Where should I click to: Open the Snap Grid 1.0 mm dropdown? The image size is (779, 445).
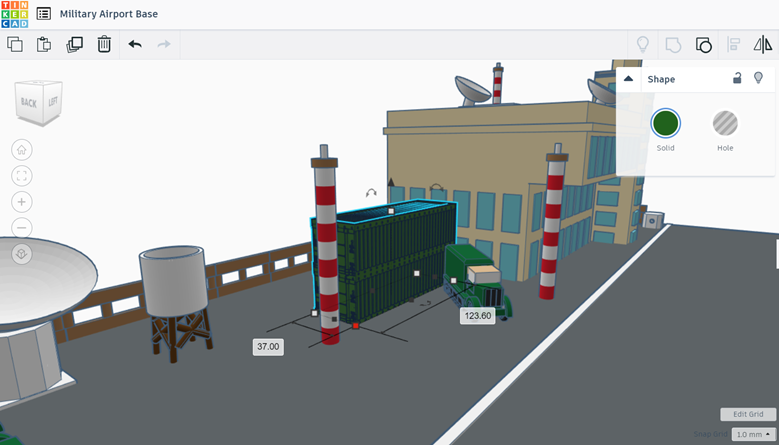[753, 435]
